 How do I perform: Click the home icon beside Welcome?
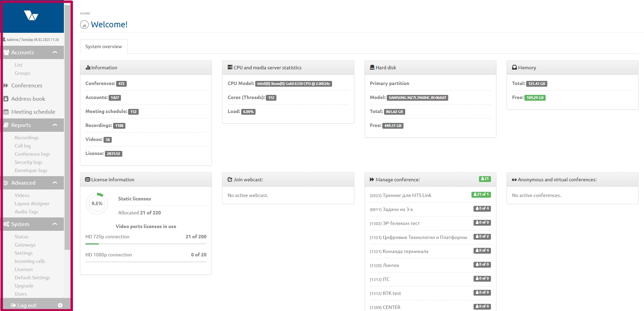(84, 25)
